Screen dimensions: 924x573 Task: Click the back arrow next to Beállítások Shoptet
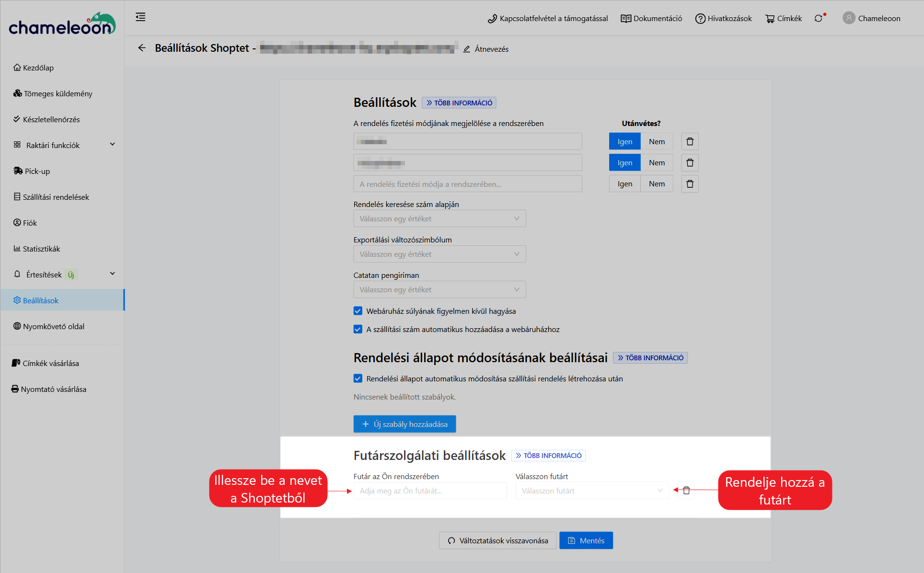[x=142, y=48]
